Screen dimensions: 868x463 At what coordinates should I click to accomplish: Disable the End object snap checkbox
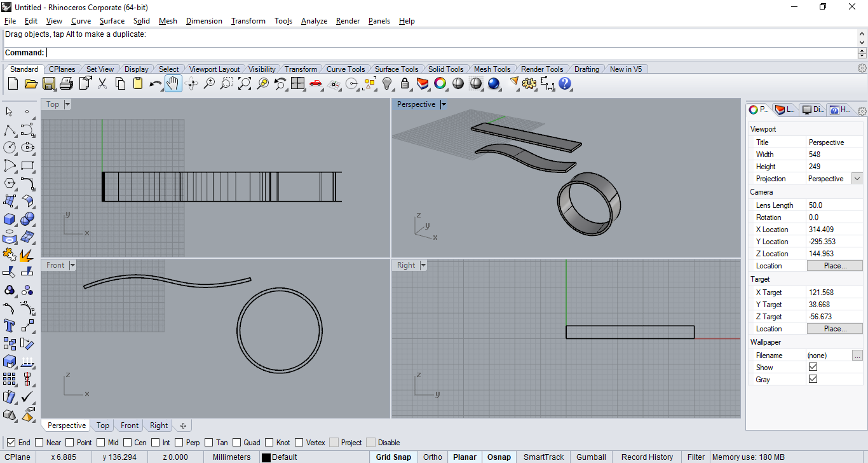(x=11, y=443)
